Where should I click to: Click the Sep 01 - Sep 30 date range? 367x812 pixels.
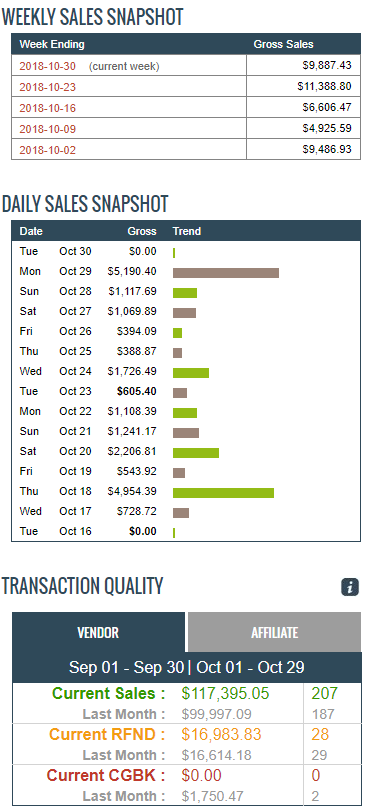126,667
